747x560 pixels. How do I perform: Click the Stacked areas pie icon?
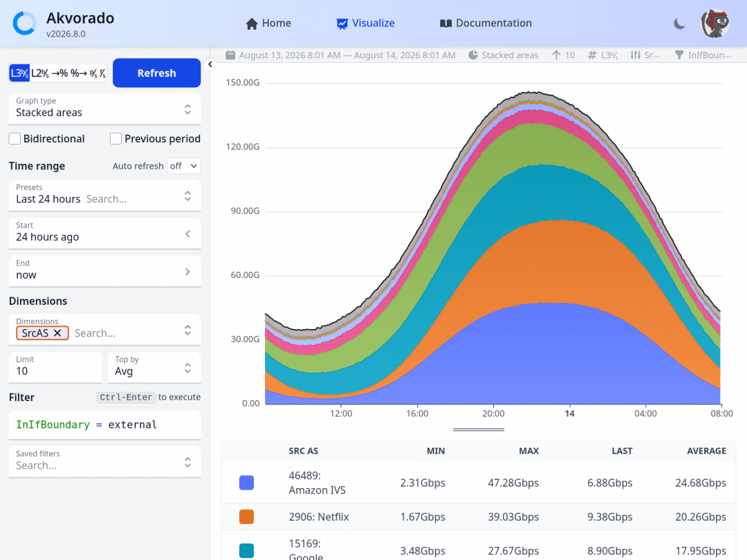tap(473, 55)
